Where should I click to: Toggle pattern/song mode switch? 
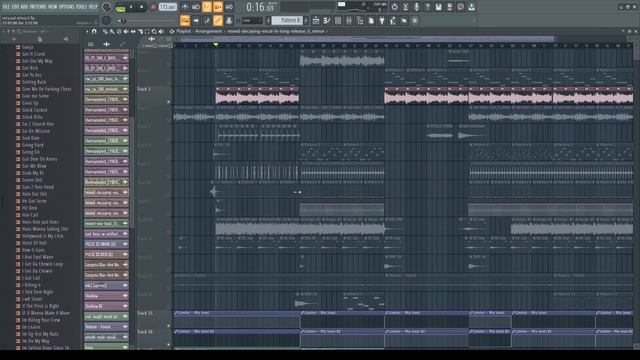(x=120, y=8)
